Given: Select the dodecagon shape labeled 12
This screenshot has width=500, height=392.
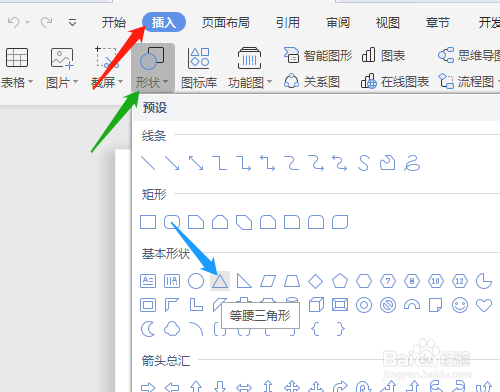Looking at the screenshot, I should [x=460, y=281].
